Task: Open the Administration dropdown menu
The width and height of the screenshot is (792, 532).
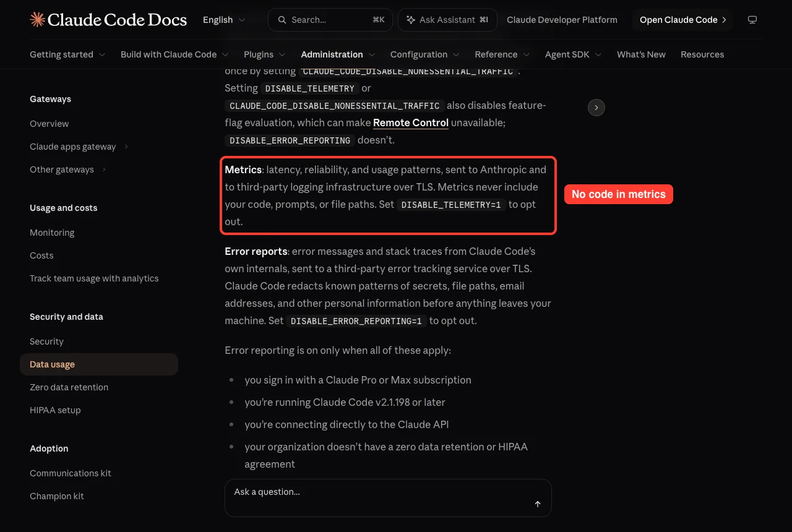Action: (x=338, y=54)
